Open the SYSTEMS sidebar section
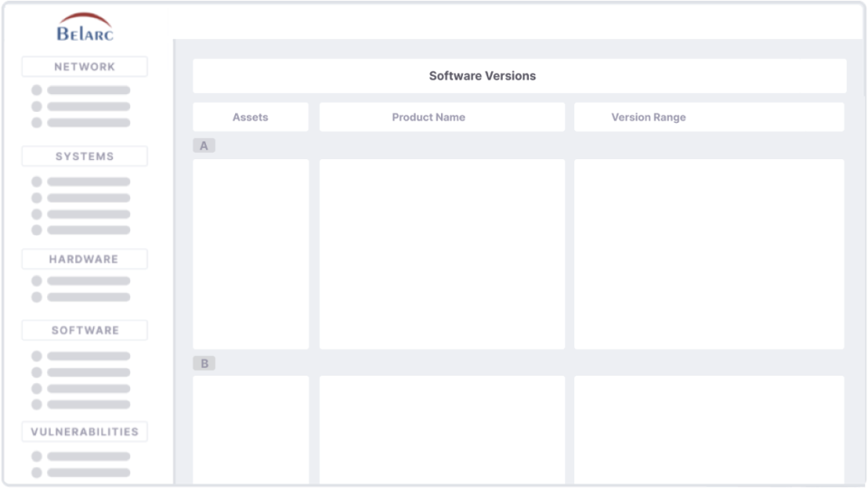This screenshot has width=868, height=488. [x=84, y=156]
